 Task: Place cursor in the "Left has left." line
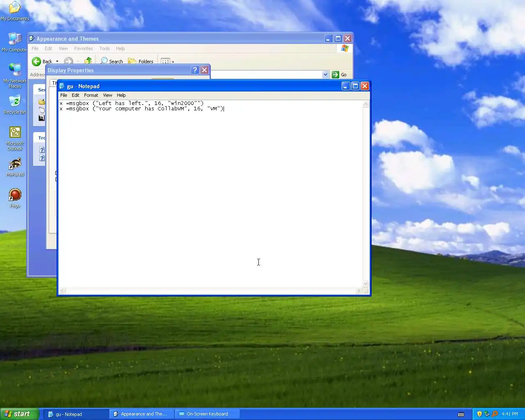(131, 103)
